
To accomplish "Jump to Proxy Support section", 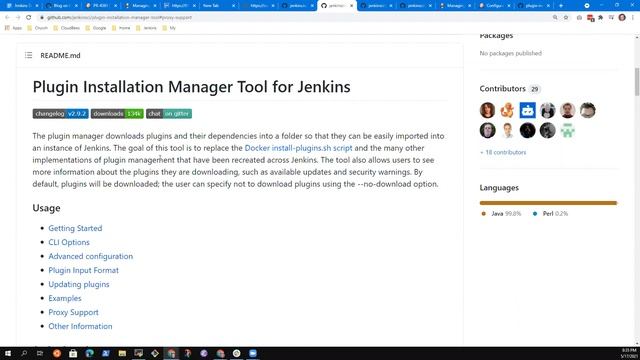I will coord(73,312).
